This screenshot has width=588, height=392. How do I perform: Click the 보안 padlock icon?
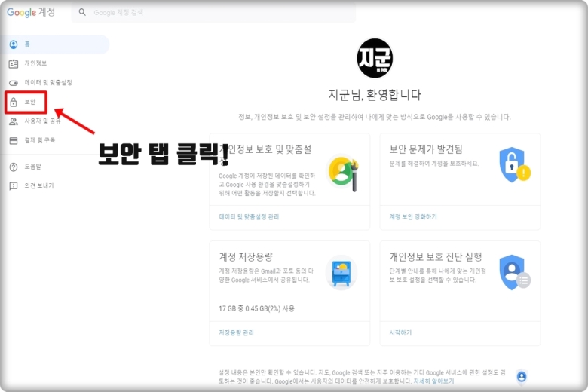14,102
